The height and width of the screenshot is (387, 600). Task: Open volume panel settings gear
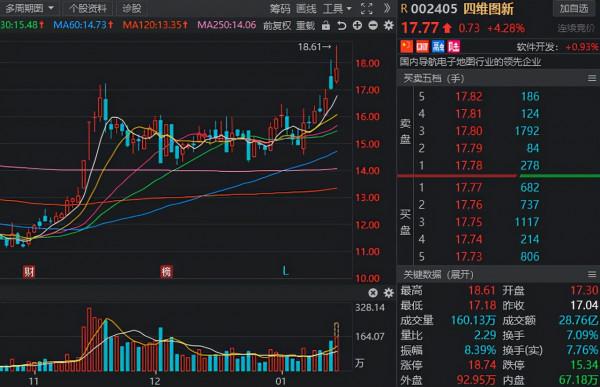(x=388, y=293)
